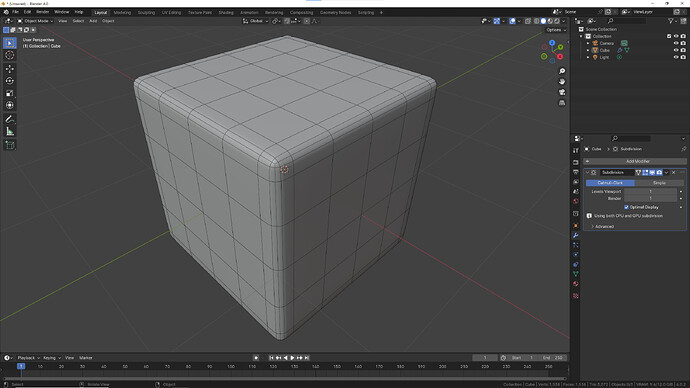Viewport: 690px width, 388px height.
Task: Collapse the Subdivision modifier panel
Action: [587, 172]
